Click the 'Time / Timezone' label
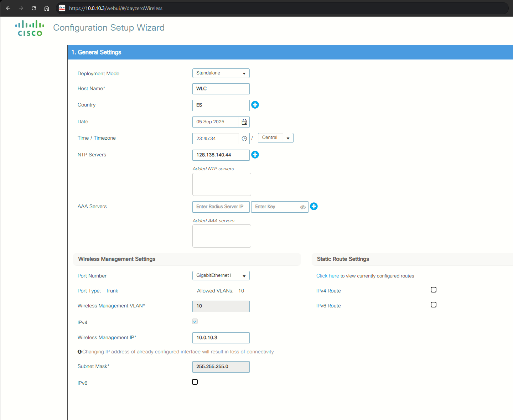Image resolution: width=513 pixels, height=420 pixels. pos(97,138)
